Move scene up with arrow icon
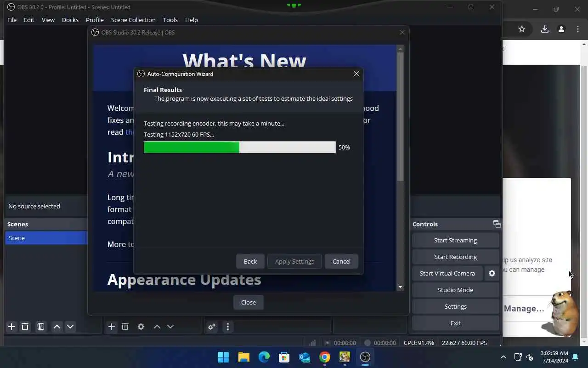 (57, 327)
